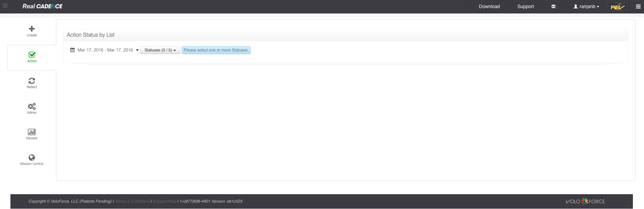Open the Review bar chart icon
The width and height of the screenshot is (644, 209).
coord(32,132)
